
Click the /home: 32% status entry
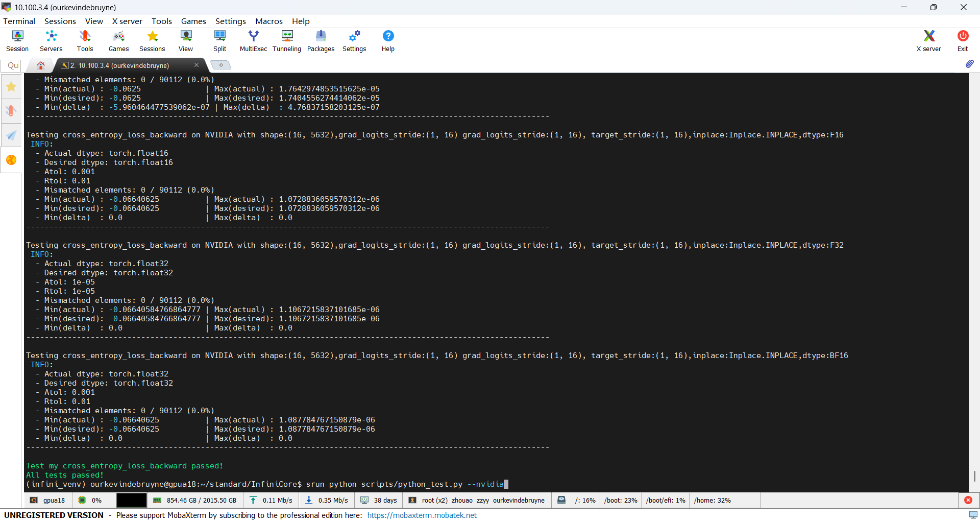712,500
